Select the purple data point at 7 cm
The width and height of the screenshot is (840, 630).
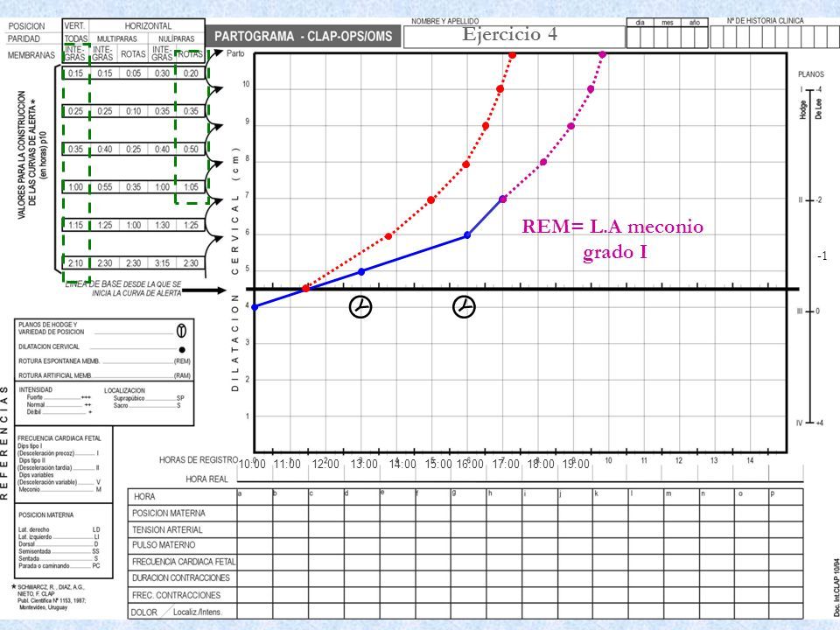tap(502, 199)
